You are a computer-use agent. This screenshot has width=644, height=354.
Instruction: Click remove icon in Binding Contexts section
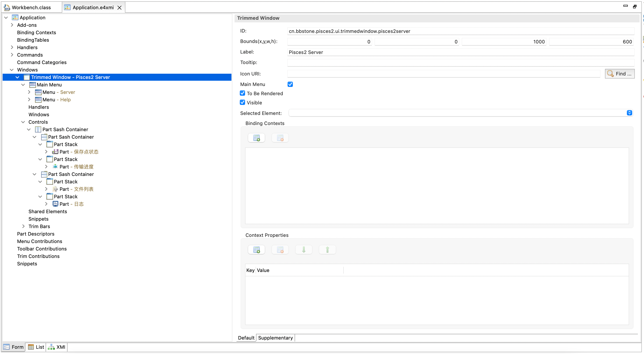pos(280,138)
